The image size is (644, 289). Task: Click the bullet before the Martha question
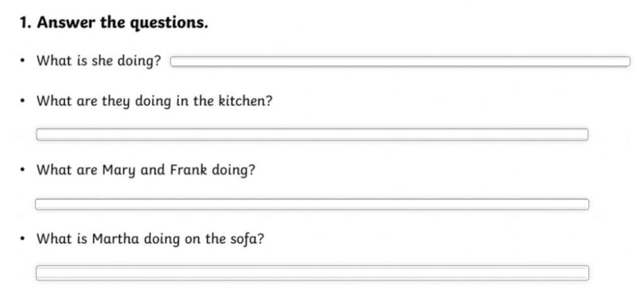coord(23,239)
